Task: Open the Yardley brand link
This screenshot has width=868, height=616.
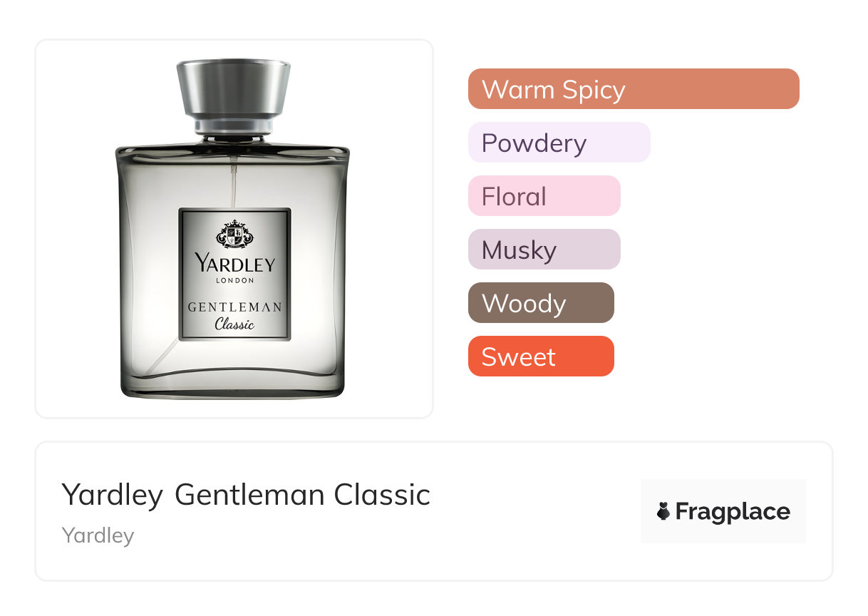Action: click(x=98, y=535)
